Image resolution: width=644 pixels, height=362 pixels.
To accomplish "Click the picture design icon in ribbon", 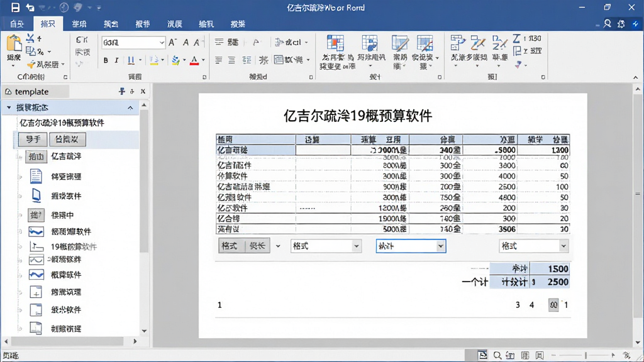I will [x=425, y=43].
